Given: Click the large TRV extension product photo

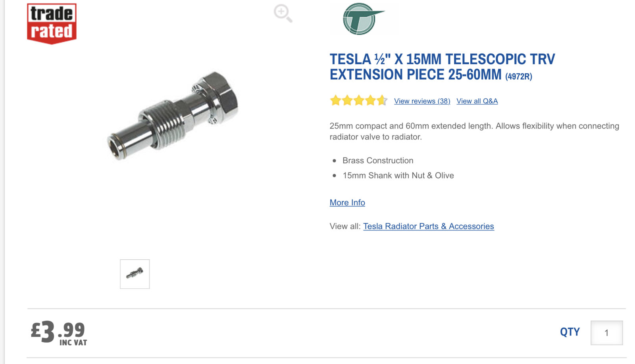Looking at the screenshot, I should (173, 116).
